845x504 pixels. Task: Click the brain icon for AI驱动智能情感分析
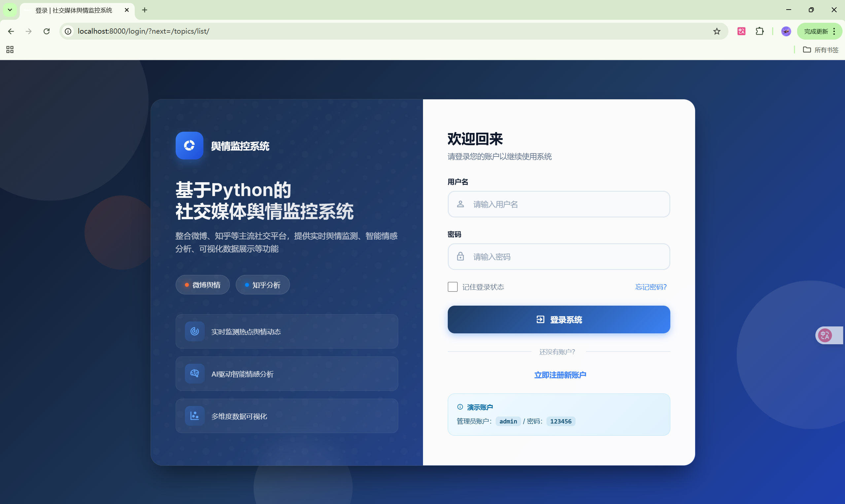tap(195, 373)
